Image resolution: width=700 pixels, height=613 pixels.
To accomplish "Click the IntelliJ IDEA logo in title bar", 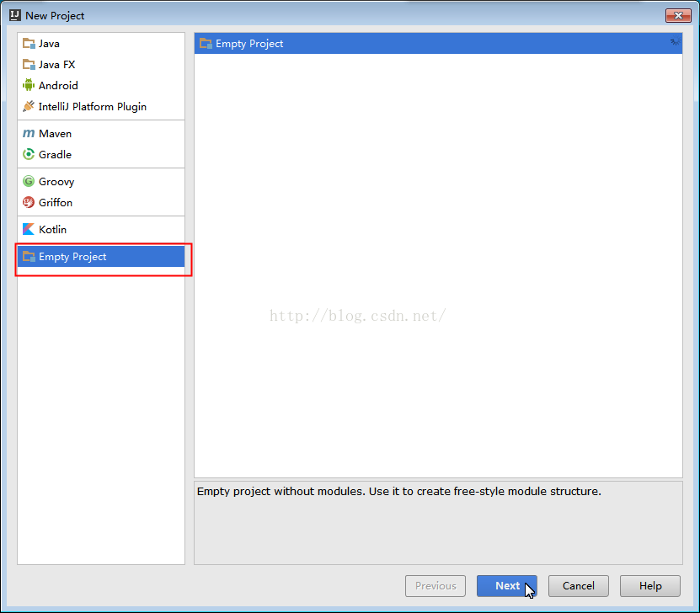I will point(14,15).
